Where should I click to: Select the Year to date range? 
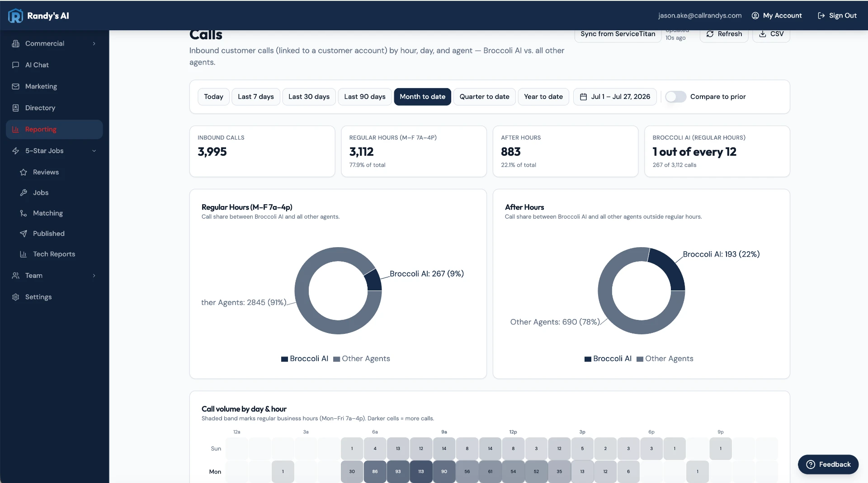[x=543, y=97]
